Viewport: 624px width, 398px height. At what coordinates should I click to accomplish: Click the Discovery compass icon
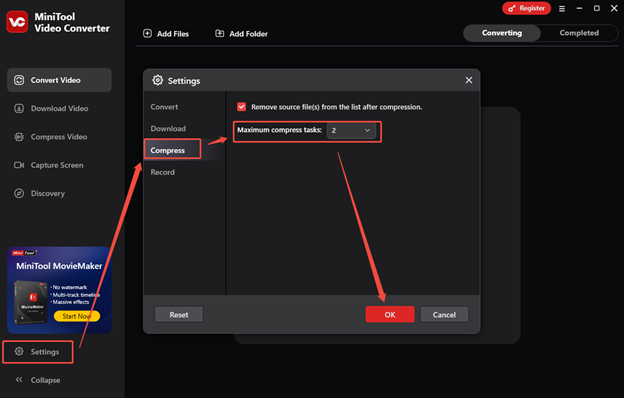coord(19,193)
